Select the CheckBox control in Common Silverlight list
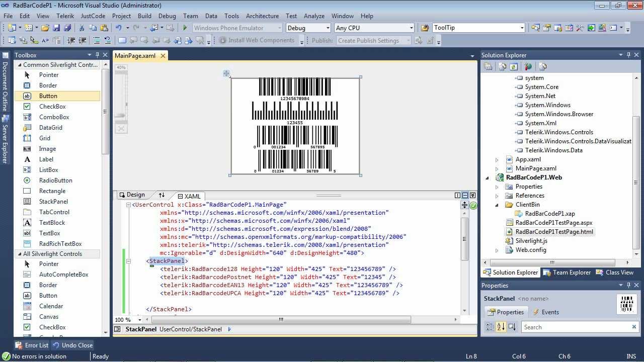 (x=58, y=107)
